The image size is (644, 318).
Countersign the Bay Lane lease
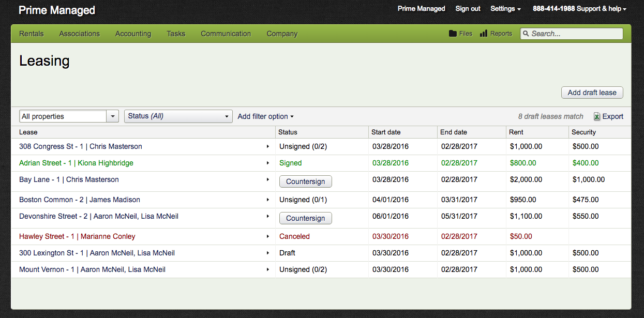tap(305, 181)
